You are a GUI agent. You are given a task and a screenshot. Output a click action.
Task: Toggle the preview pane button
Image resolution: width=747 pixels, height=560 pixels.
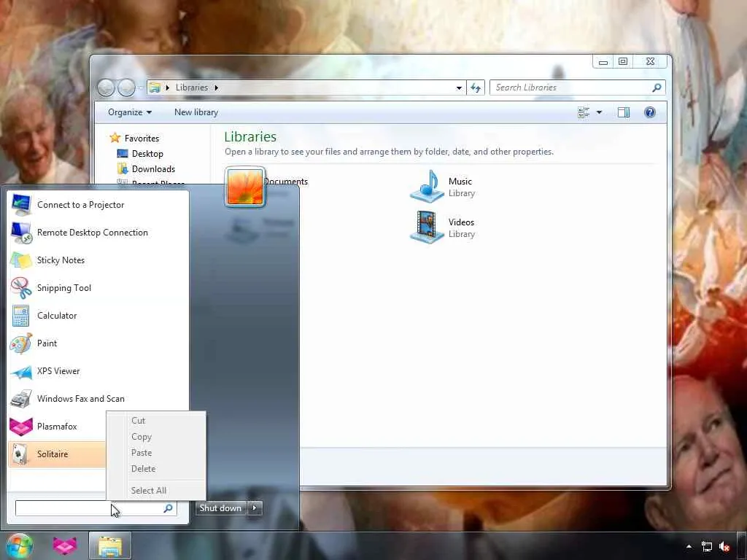coord(624,112)
